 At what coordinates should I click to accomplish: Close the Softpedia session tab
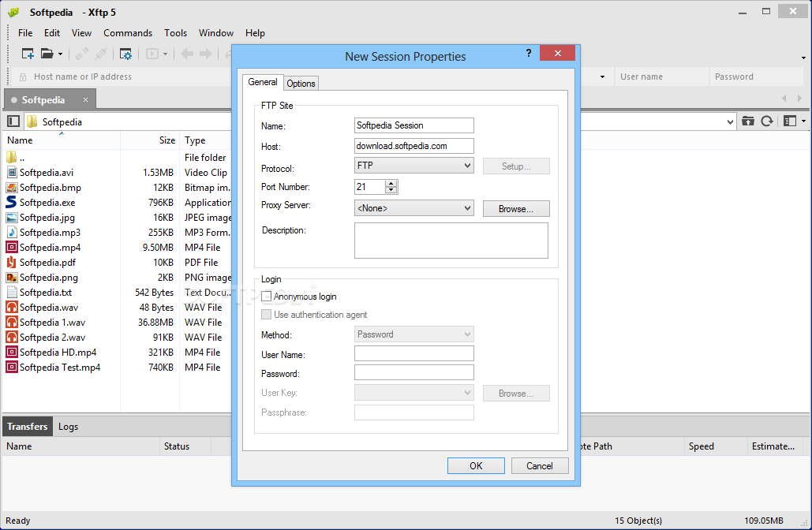tap(85, 99)
